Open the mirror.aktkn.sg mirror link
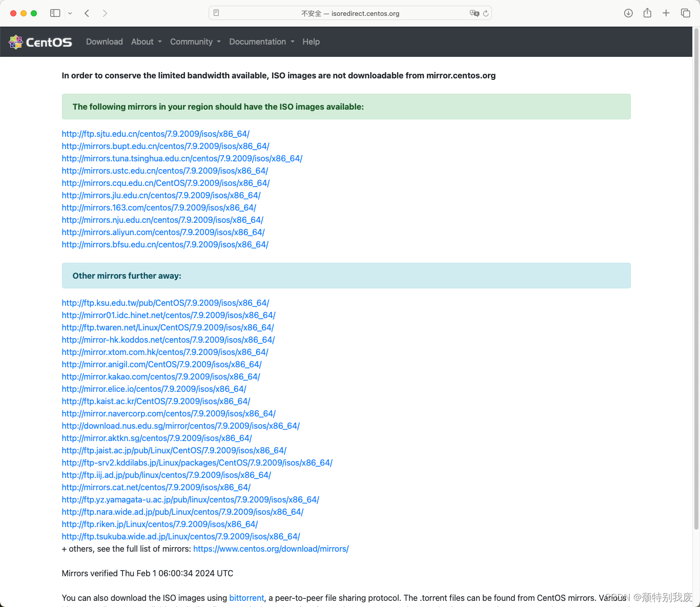700x607 pixels. tap(157, 438)
